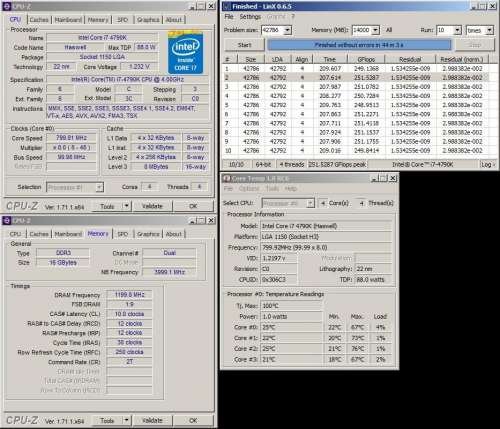Open the Settings menu in LinX

point(250,16)
